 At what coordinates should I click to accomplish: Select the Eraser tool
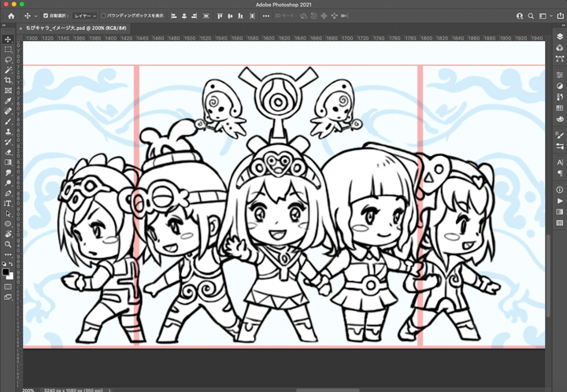[x=8, y=152]
